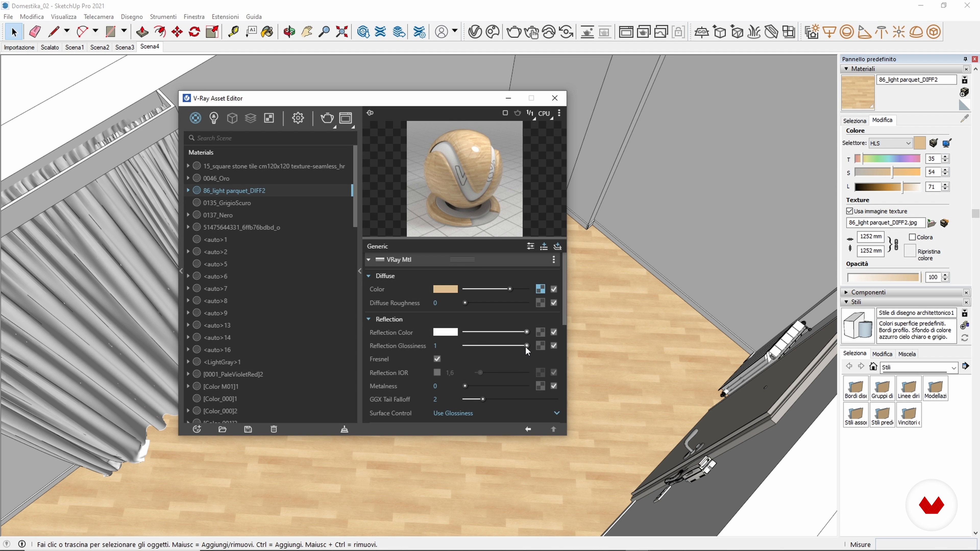980x551 pixels.
Task: Collapse the Reflection section
Action: click(368, 319)
